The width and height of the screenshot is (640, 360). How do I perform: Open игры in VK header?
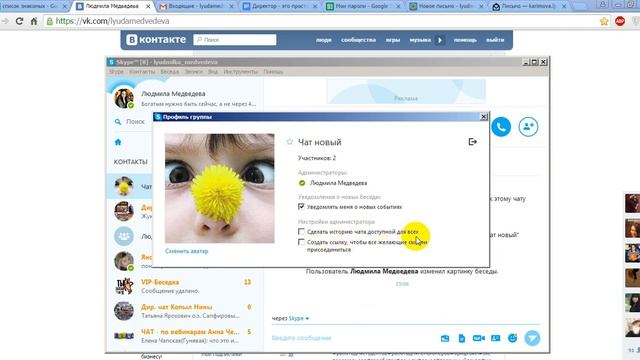click(393, 40)
